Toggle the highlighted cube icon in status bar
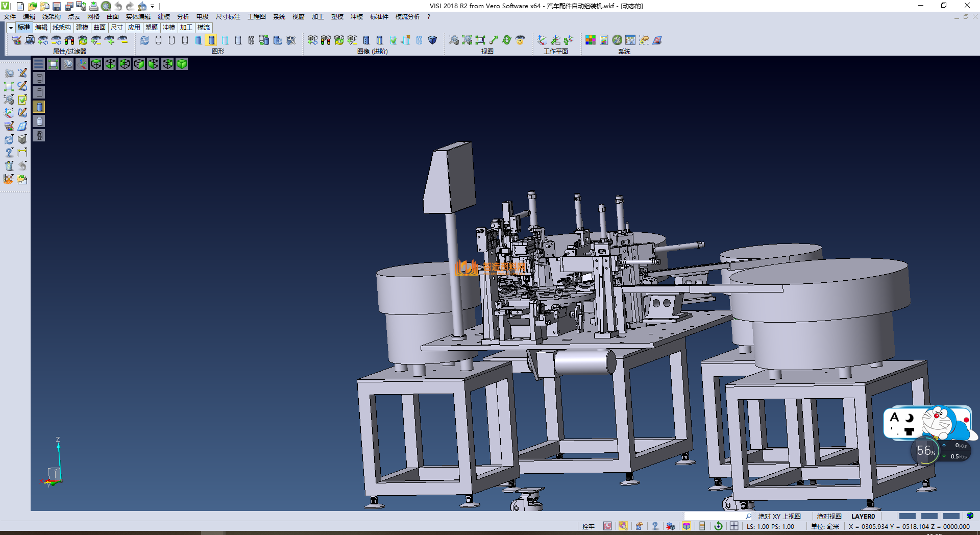The width and height of the screenshot is (980, 535). 687,526
